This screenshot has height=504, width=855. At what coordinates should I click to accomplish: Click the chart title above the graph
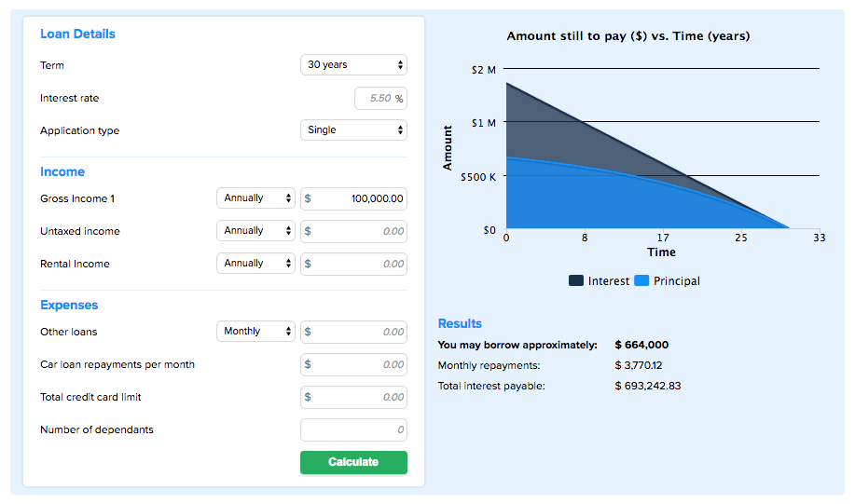[x=627, y=36]
